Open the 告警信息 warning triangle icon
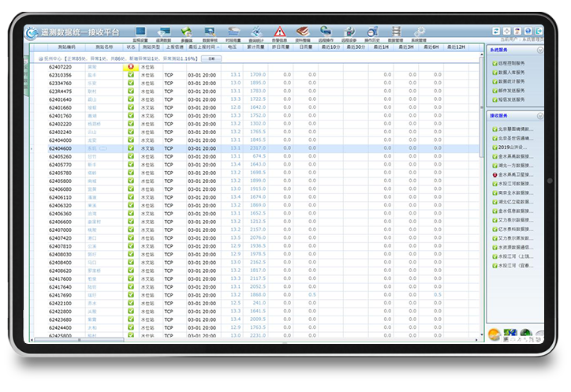Image resolution: width=571 pixels, height=392 pixels. tap(279, 32)
